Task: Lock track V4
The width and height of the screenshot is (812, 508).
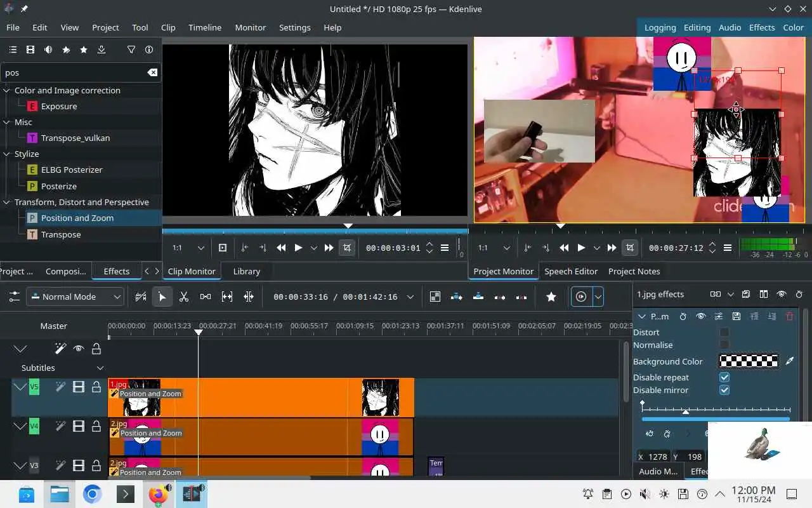Action: click(x=96, y=426)
